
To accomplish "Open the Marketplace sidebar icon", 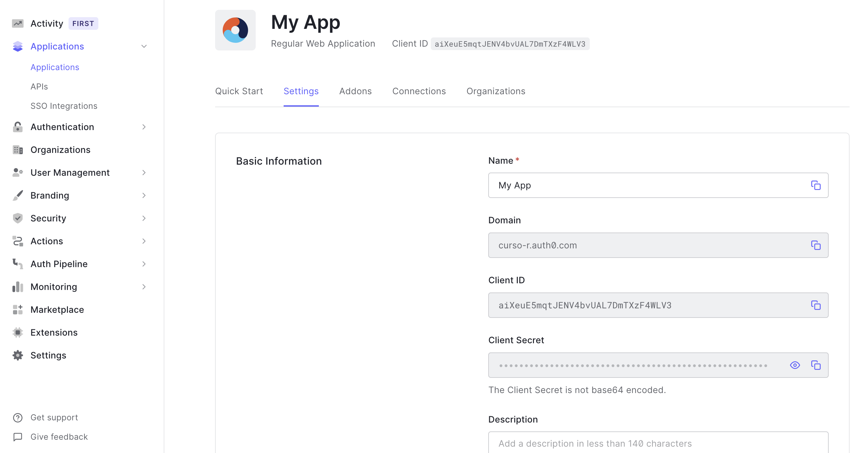I will tap(17, 309).
